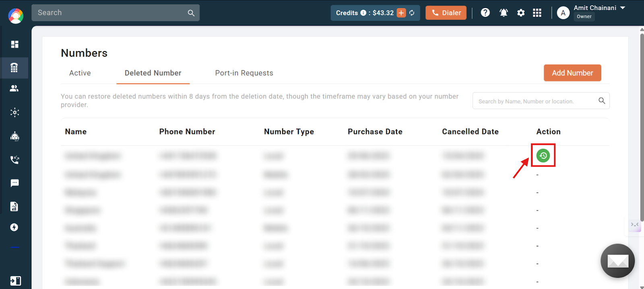Open the Reports sidebar icon
The height and width of the screenshot is (289, 644).
click(x=14, y=207)
